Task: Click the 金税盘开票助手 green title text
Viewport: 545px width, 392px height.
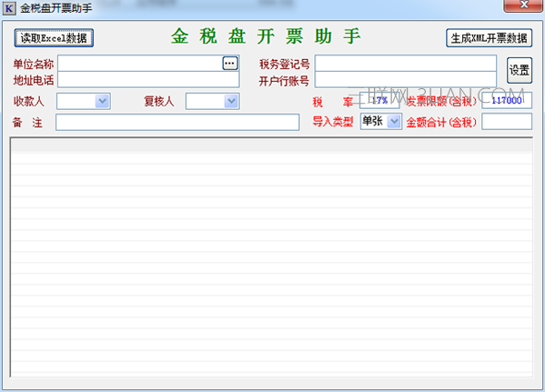Action: [266, 35]
